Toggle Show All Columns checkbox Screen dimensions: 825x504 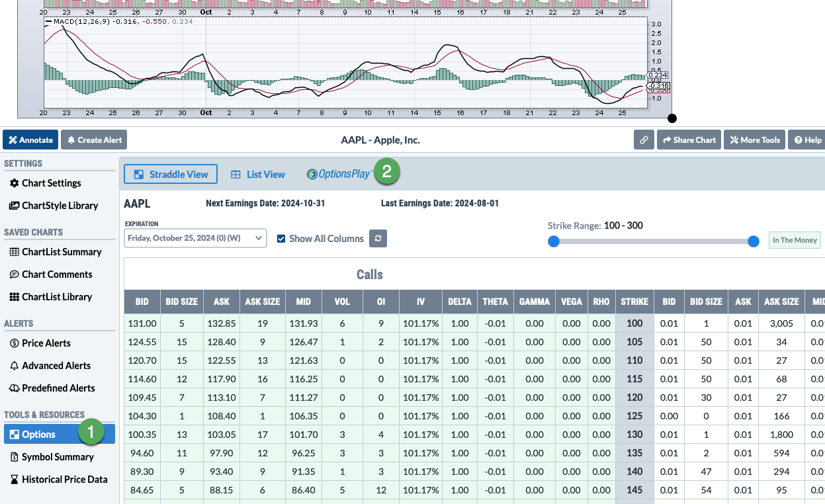click(281, 239)
